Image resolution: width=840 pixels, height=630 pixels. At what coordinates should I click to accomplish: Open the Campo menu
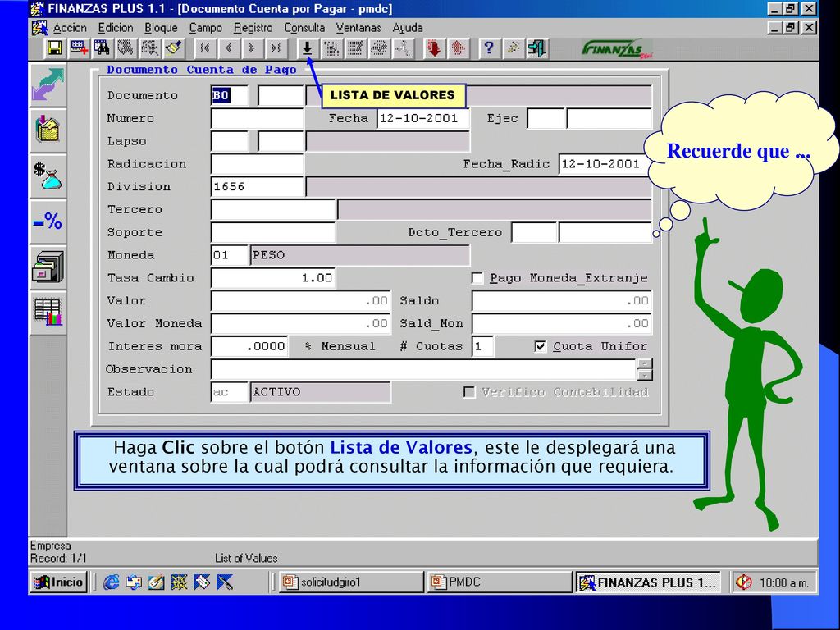point(205,28)
